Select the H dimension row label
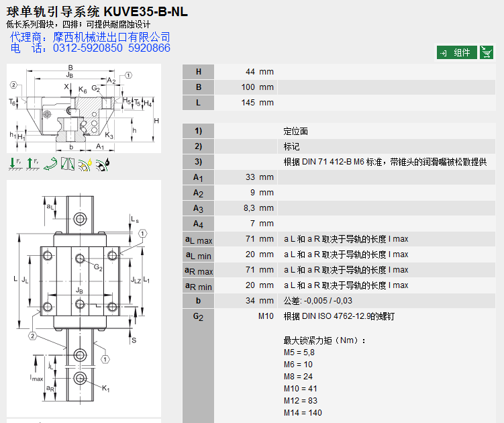The width and height of the screenshot is (504, 423). [198, 72]
